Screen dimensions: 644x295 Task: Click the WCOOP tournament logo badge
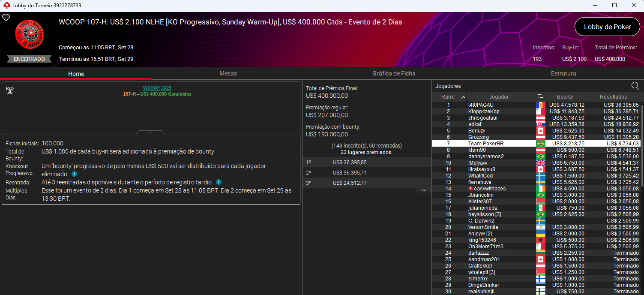(29, 34)
